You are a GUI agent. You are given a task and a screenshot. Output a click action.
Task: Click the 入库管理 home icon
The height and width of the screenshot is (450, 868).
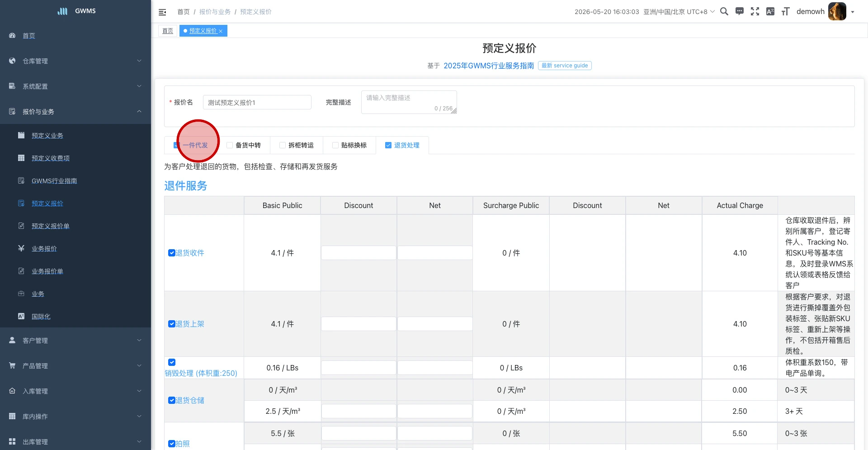pyautogui.click(x=12, y=391)
